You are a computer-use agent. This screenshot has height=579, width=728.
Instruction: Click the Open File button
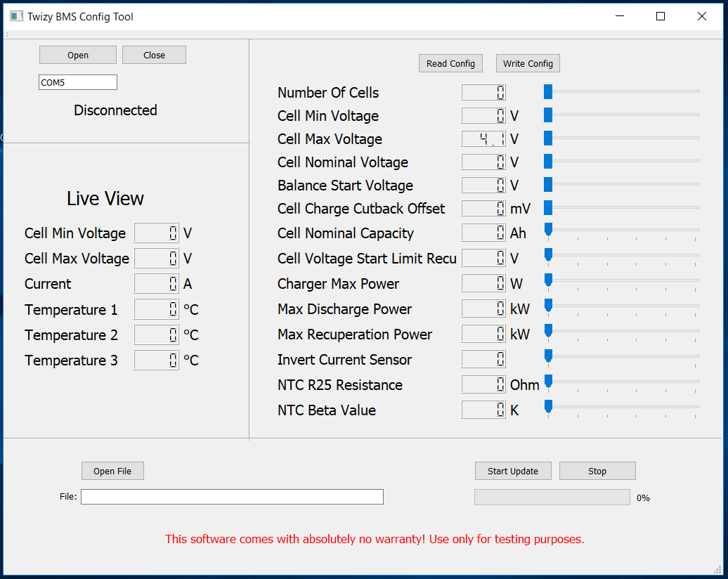click(112, 471)
